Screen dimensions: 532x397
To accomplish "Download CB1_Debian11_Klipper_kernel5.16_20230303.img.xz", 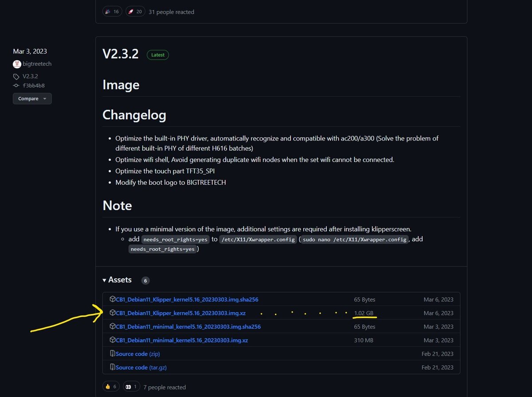I will tap(180, 313).
